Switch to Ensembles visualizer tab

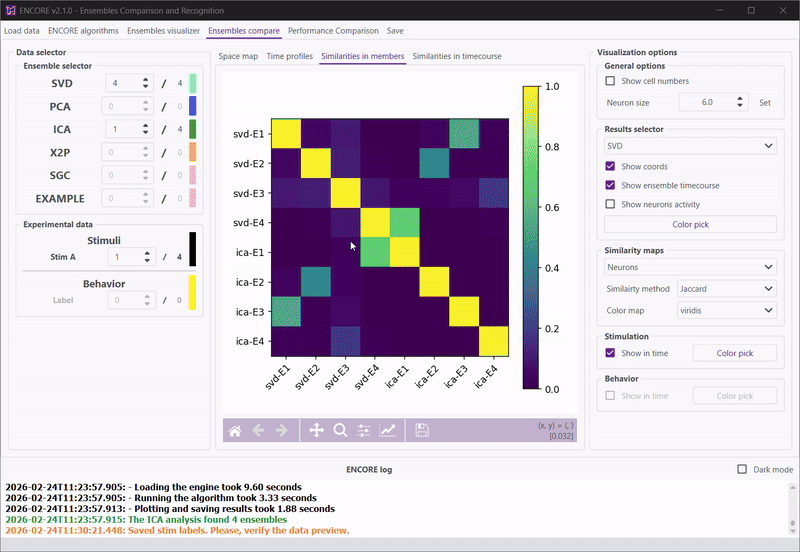tap(163, 31)
